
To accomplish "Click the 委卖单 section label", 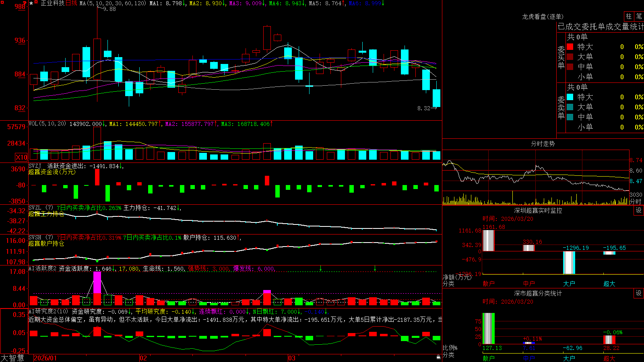I will [x=561, y=107].
